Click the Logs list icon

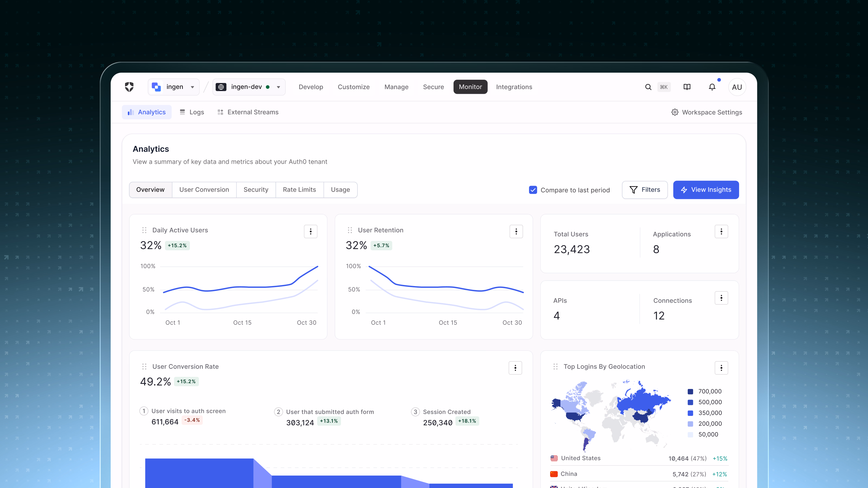[x=182, y=112]
